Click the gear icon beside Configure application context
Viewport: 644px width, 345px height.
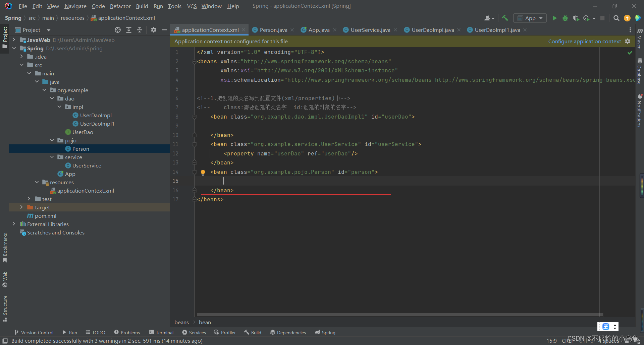pyautogui.click(x=628, y=41)
